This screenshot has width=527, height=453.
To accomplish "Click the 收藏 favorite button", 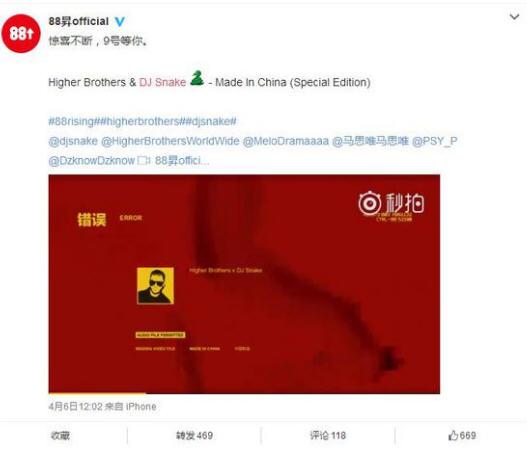I will 60,436.
